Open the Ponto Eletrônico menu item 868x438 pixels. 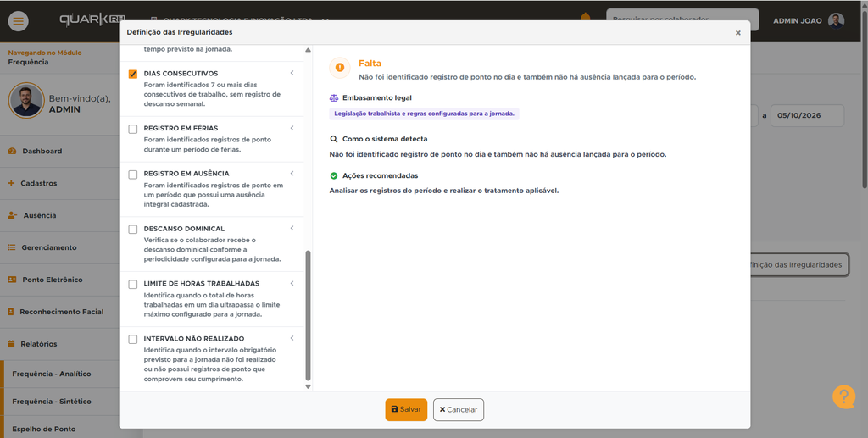59,280
